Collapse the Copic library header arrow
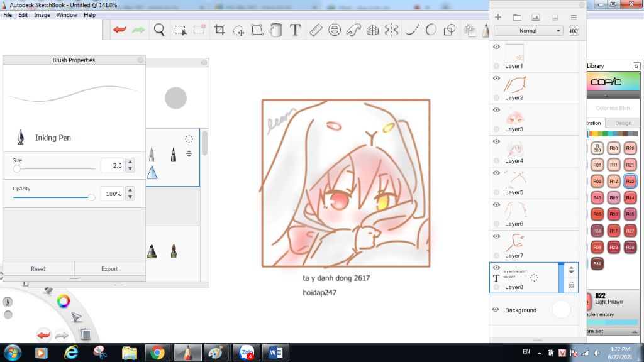This screenshot has height=362, width=644. (x=605, y=96)
